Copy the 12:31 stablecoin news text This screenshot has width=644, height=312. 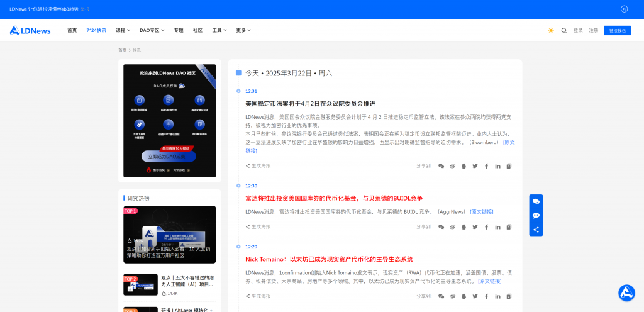coord(509,166)
